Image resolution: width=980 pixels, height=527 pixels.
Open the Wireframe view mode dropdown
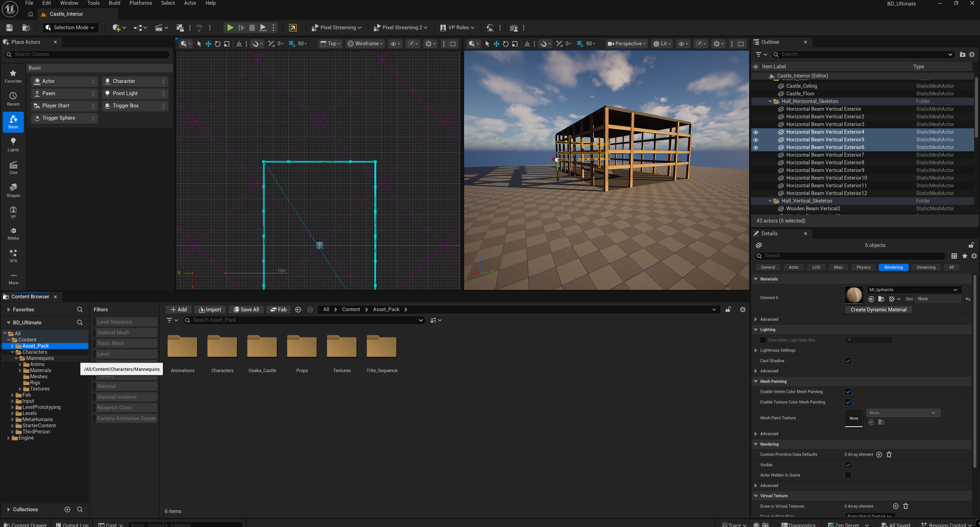tap(365, 43)
